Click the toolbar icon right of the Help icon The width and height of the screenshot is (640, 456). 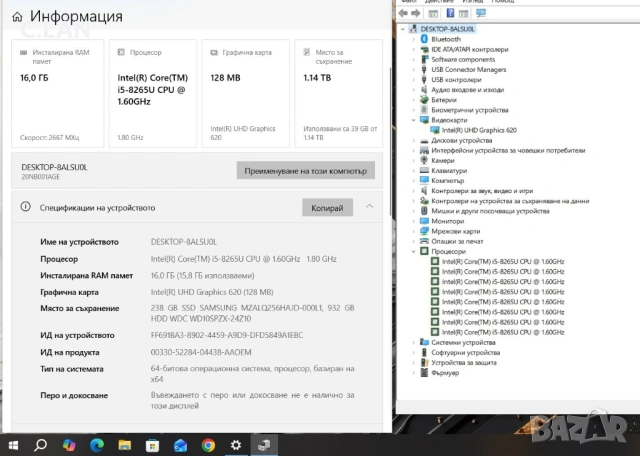(463, 13)
